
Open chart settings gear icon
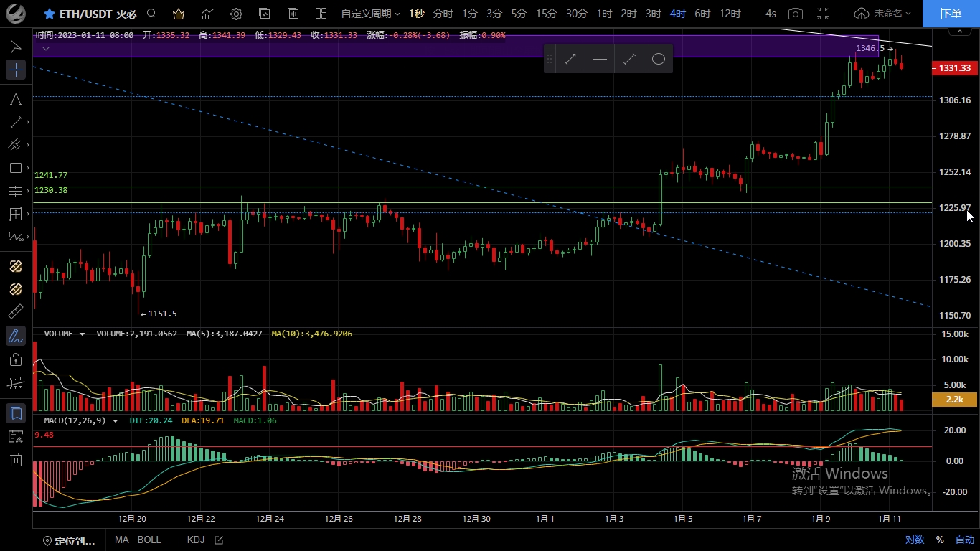click(x=236, y=14)
